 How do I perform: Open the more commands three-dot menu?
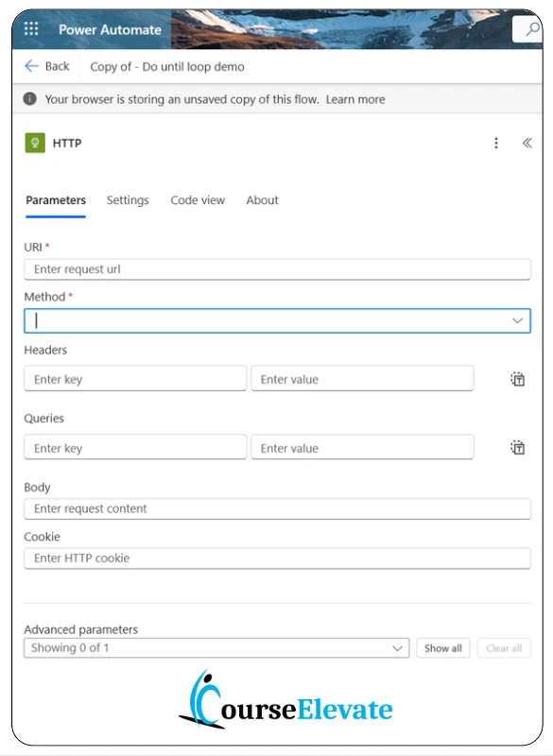(x=496, y=143)
